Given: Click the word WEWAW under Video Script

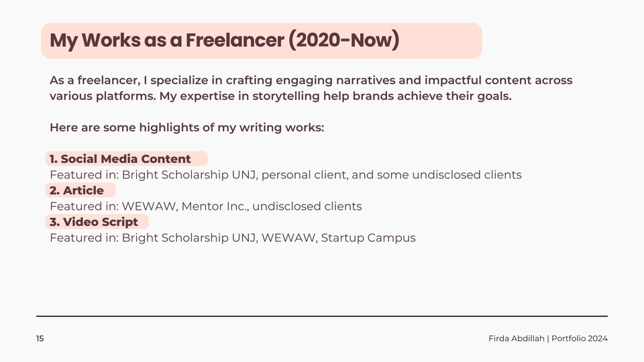Looking at the screenshot, I should [x=288, y=237].
